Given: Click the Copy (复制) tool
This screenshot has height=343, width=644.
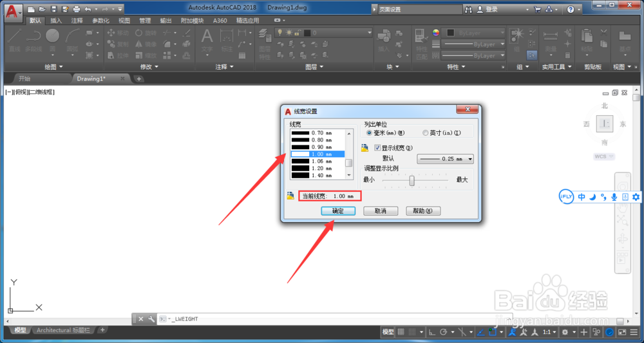Looking at the screenshot, I should pyautogui.click(x=118, y=44).
